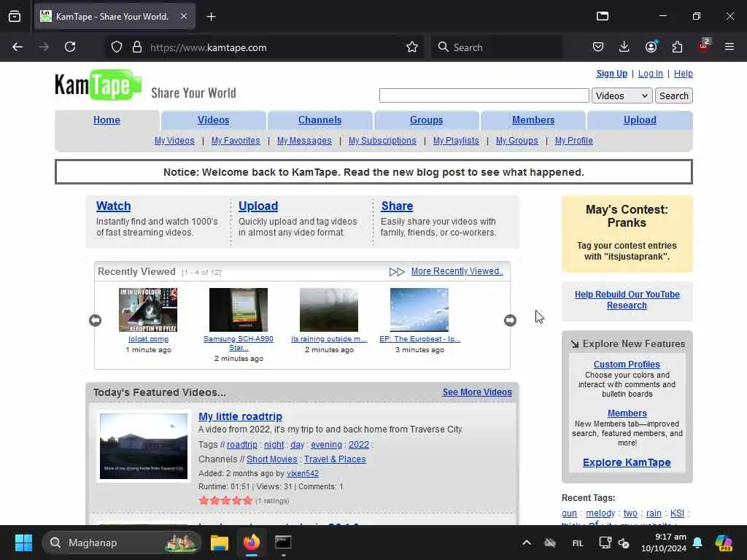Image resolution: width=747 pixels, height=560 pixels.
Task: Click the Log In link
Action: [650, 74]
